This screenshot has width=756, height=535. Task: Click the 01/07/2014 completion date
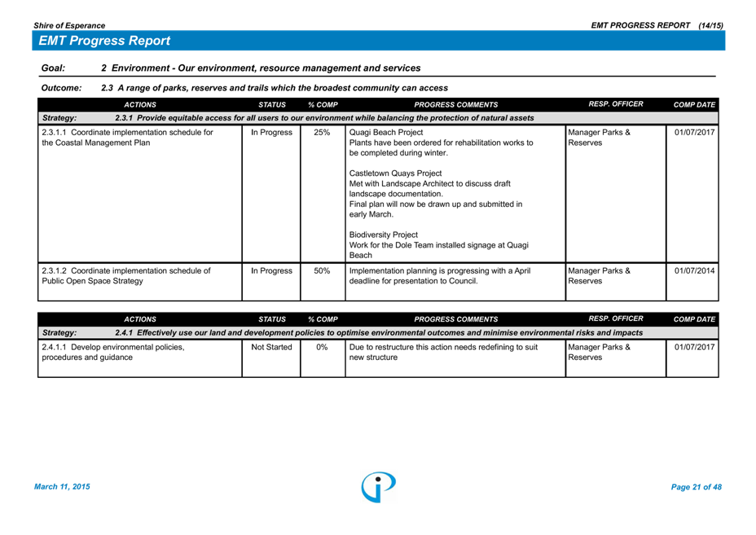[x=694, y=271]
